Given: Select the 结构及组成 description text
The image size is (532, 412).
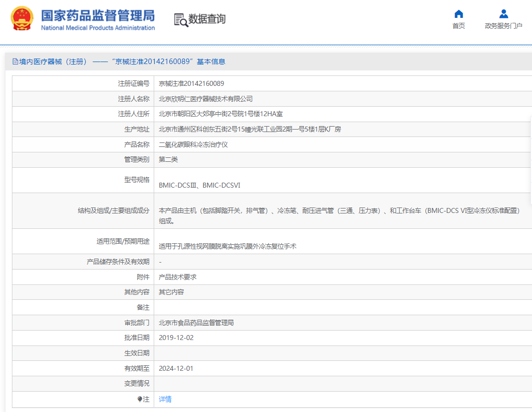Looking at the screenshot, I should 339,216.
